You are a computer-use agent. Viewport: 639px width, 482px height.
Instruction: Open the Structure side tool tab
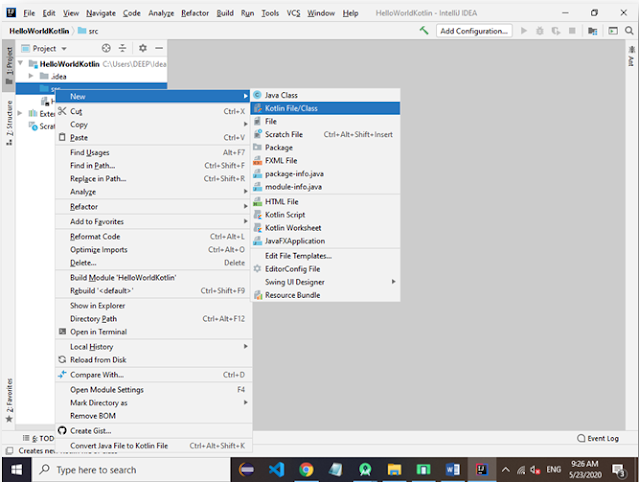coord(9,123)
